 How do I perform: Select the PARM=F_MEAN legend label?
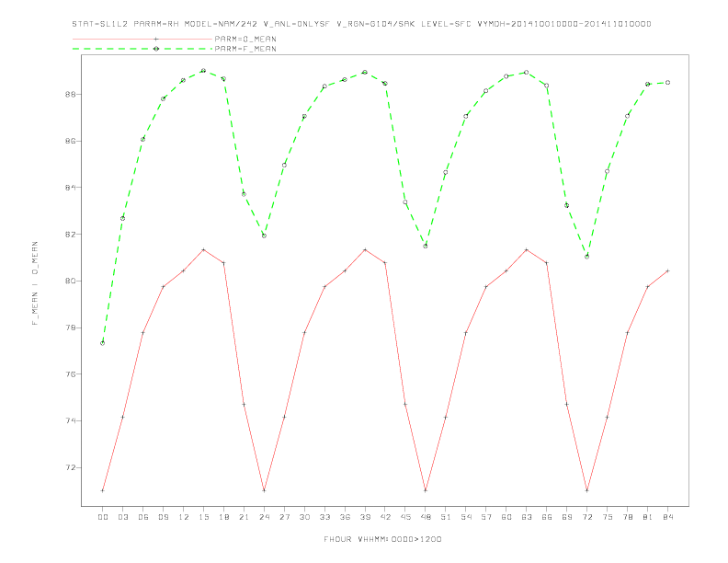tap(245, 49)
